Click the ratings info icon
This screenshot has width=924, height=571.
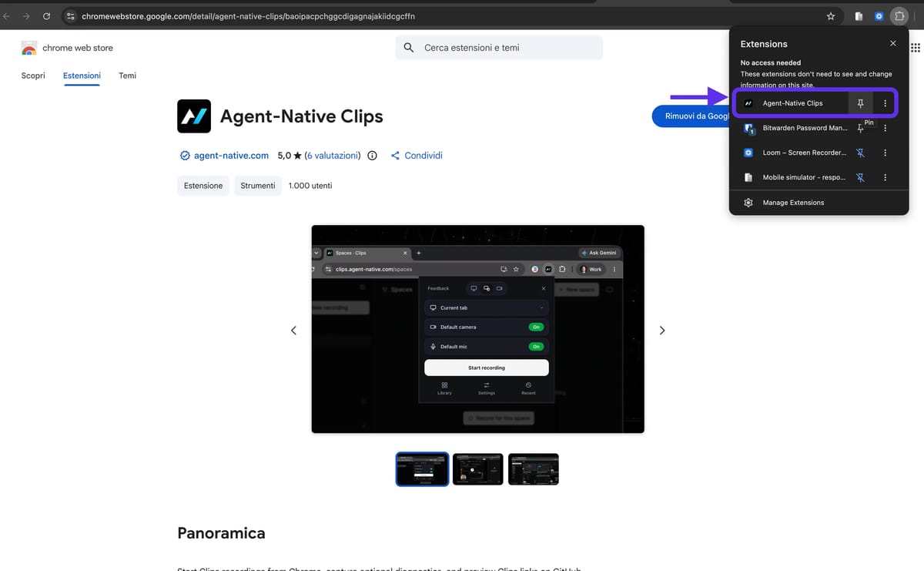point(373,156)
